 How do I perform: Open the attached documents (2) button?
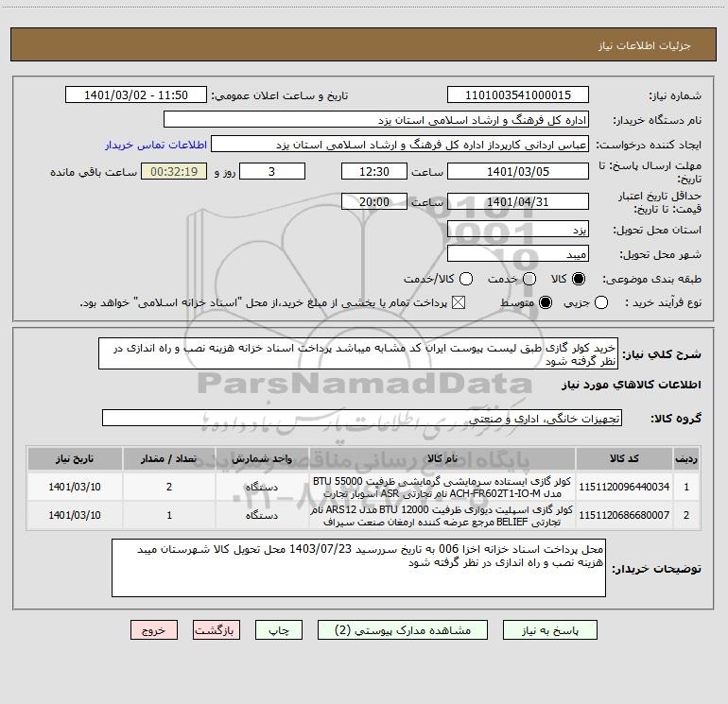(x=403, y=630)
